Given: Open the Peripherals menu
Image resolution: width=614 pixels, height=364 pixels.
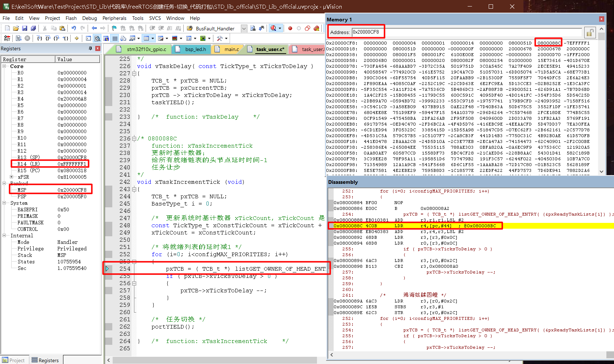Looking at the screenshot, I should pos(114,18).
